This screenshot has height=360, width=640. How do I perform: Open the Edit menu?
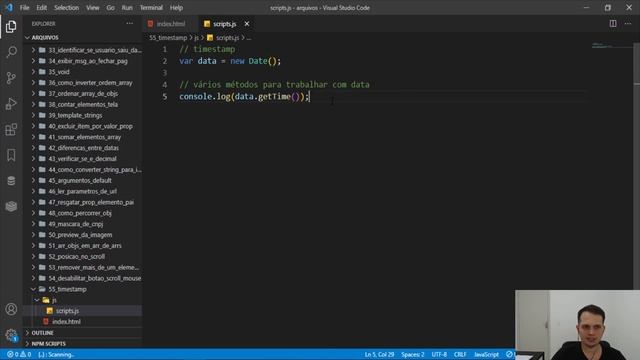click(x=41, y=8)
